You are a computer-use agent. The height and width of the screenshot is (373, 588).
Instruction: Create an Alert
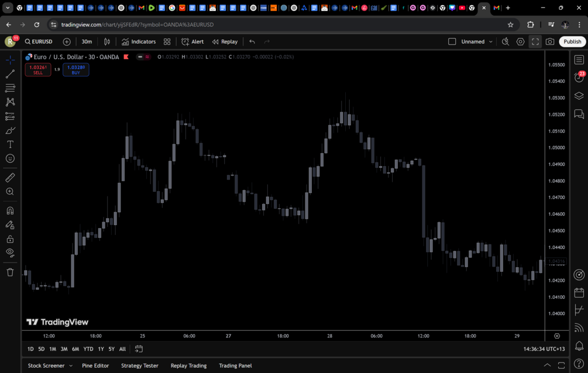click(x=192, y=42)
